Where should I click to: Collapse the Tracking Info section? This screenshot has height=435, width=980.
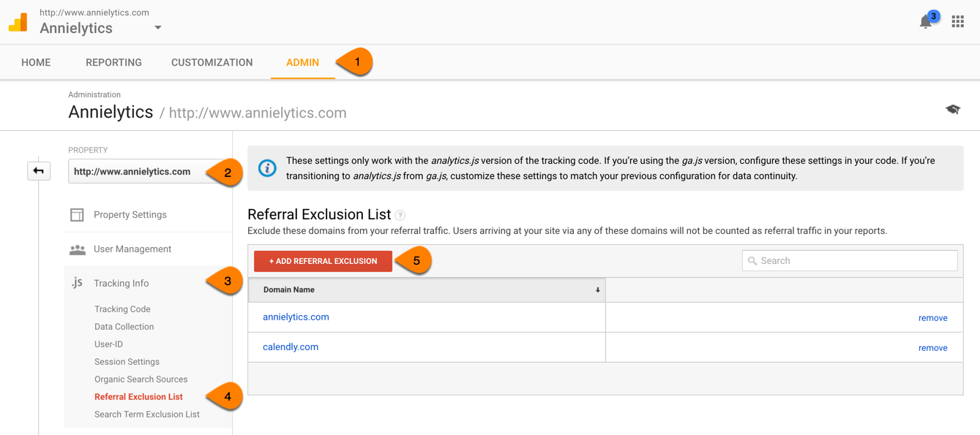tap(121, 284)
